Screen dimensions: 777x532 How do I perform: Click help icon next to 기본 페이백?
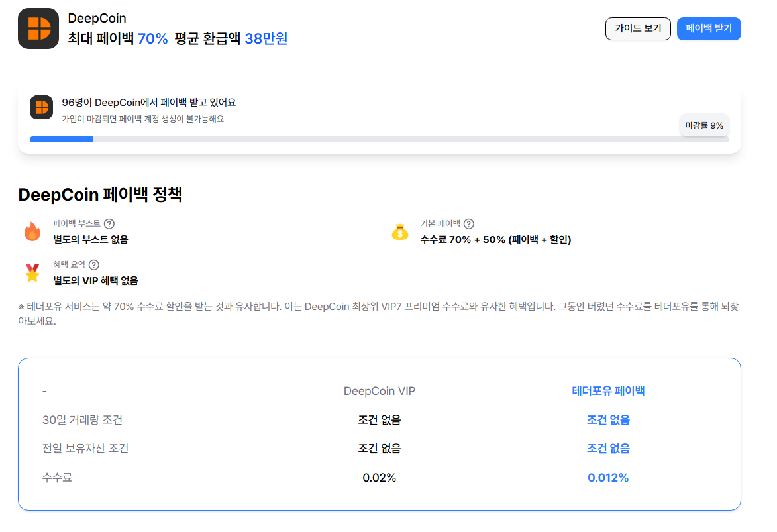[x=469, y=224]
